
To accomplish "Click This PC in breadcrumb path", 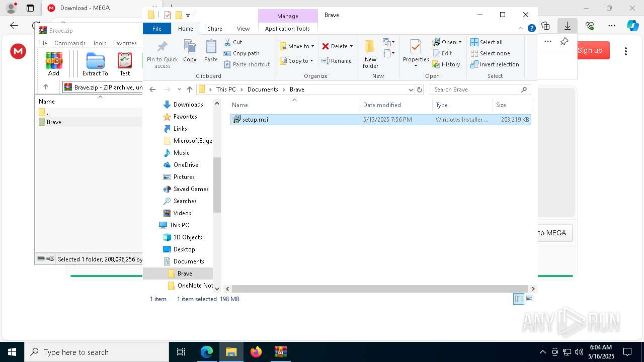I will click(226, 89).
